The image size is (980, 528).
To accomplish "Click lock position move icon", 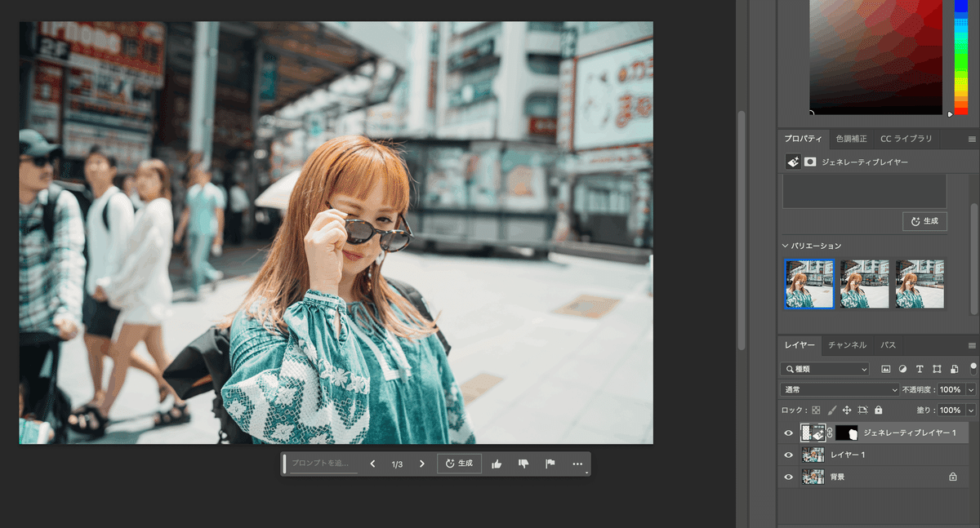I will [x=847, y=410].
